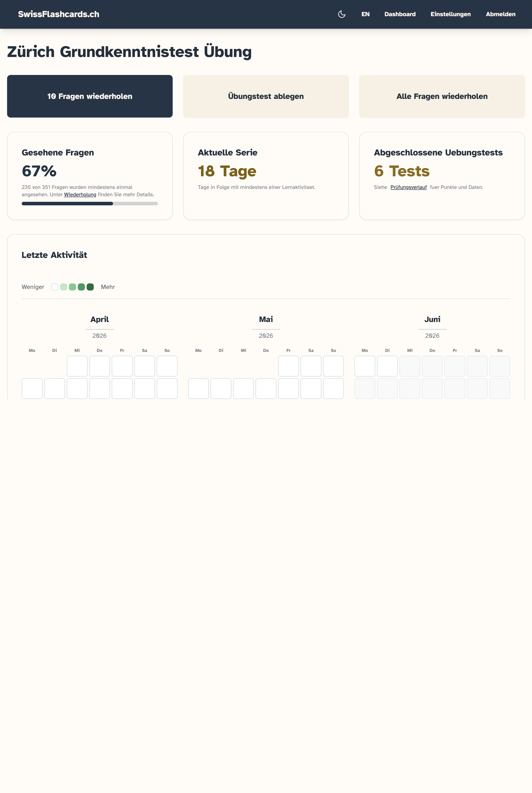The image size is (532, 793).
Task: Click the Juni month heading
Action: click(x=432, y=319)
